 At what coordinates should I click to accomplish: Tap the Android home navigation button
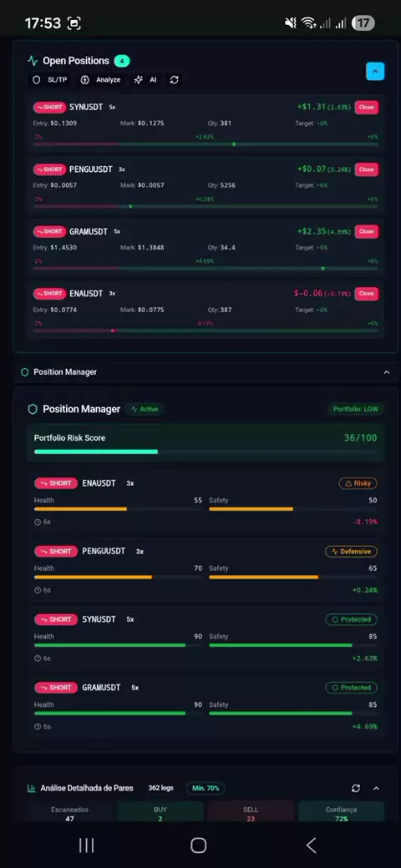(x=198, y=845)
